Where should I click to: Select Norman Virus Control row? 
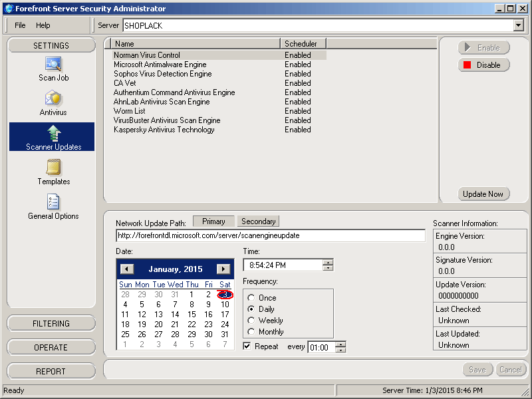[x=219, y=55]
